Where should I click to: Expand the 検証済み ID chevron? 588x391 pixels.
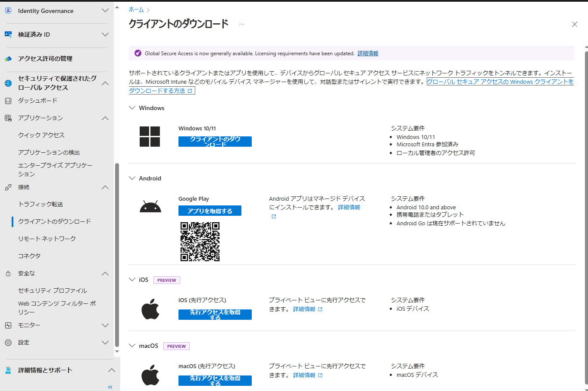click(x=105, y=35)
